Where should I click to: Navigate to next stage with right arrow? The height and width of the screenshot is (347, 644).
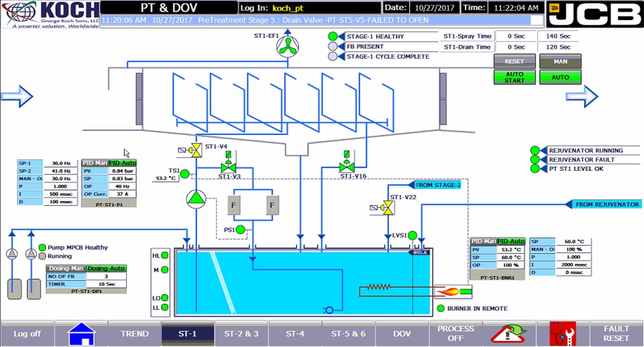582,97
